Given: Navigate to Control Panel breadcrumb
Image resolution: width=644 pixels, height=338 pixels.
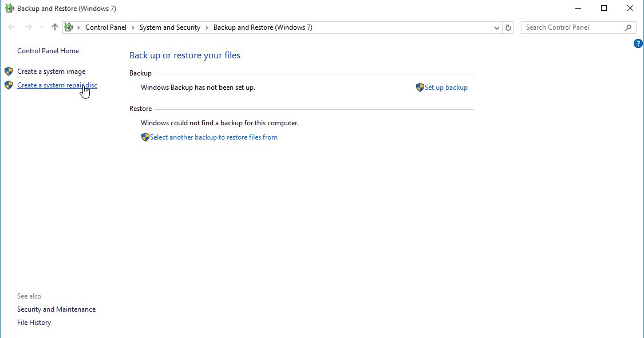Looking at the screenshot, I should [106, 27].
